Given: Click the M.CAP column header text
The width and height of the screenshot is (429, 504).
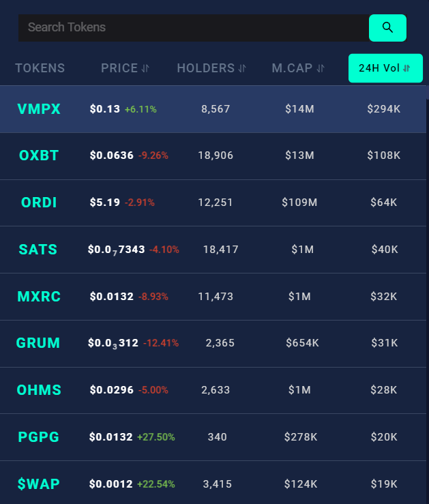Looking at the screenshot, I should [x=292, y=68].
